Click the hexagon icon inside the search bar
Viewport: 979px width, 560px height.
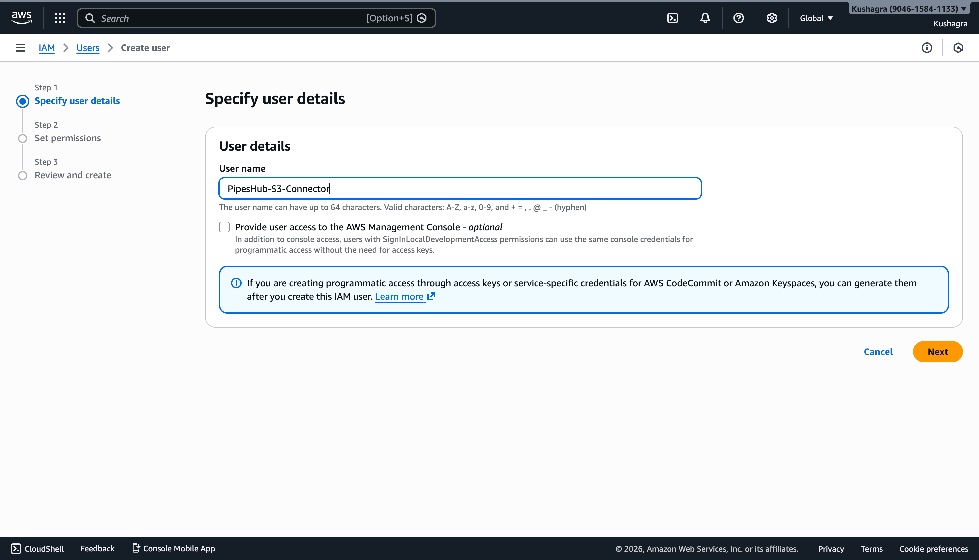pyautogui.click(x=422, y=18)
